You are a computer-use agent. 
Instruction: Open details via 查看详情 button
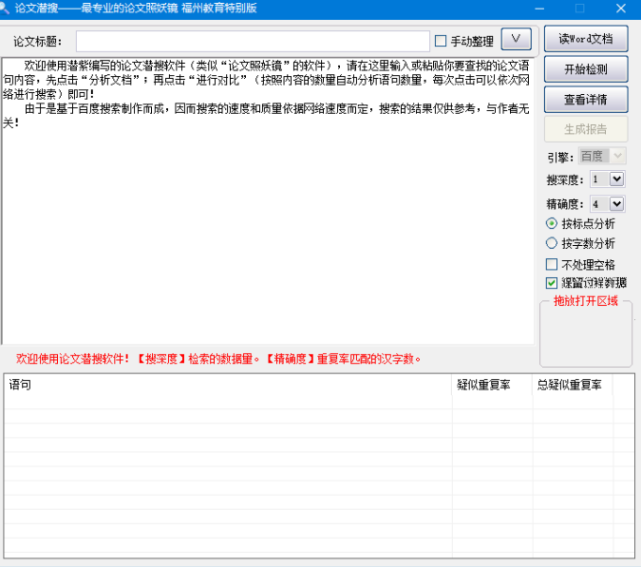point(586,99)
